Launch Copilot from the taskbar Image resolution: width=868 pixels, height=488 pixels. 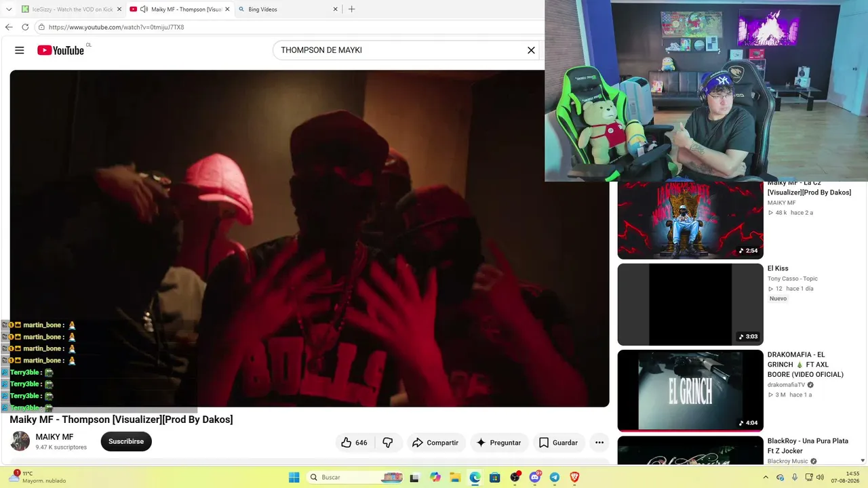pos(435,477)
